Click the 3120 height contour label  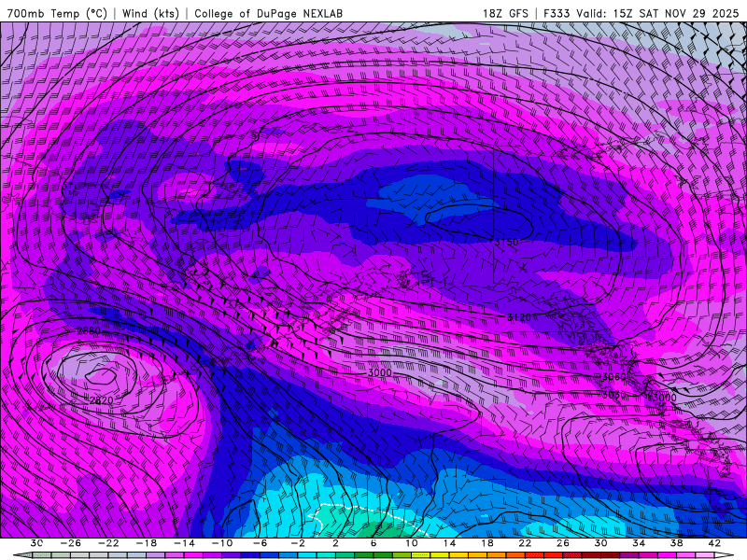pos(519,317)
